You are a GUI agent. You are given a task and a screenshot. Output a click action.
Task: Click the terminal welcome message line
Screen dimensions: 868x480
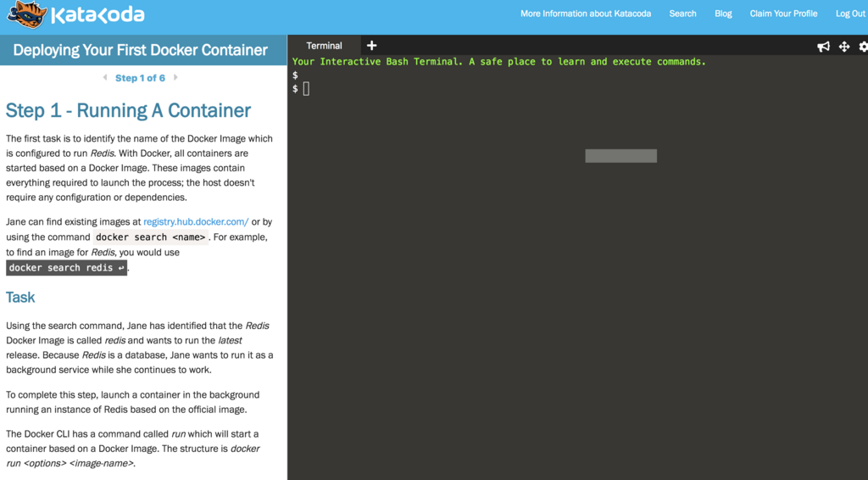click(x=498, y=61)
